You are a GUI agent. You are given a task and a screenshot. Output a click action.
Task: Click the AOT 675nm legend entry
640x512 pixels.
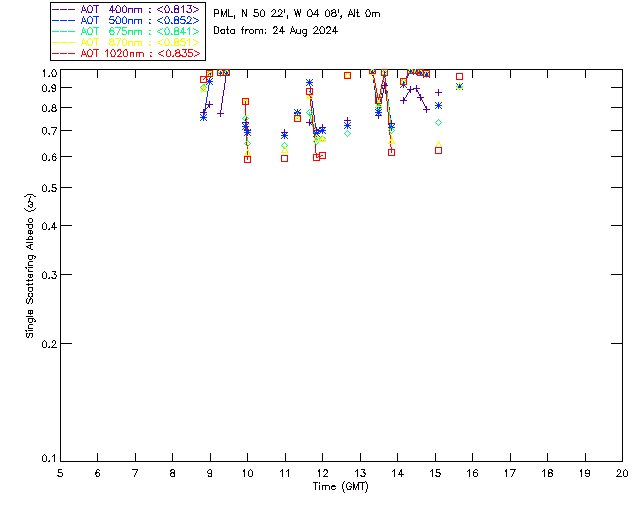126,31
